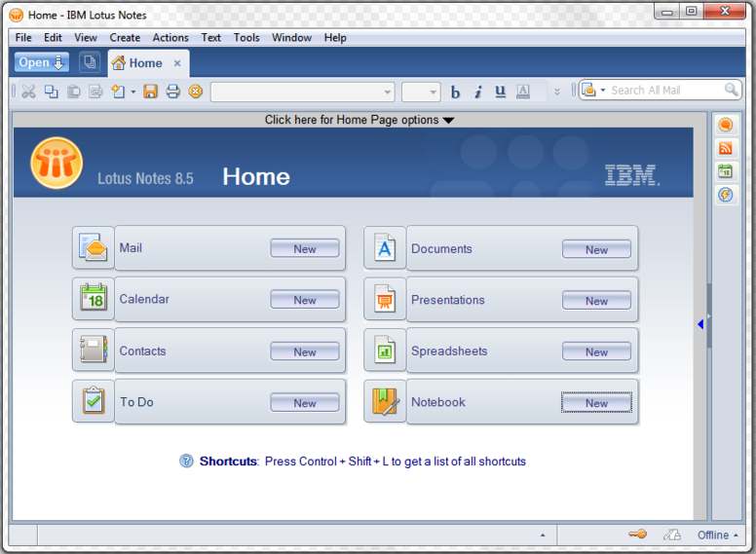
Task: Create new Spreadsheet
Action: (596, 351)
